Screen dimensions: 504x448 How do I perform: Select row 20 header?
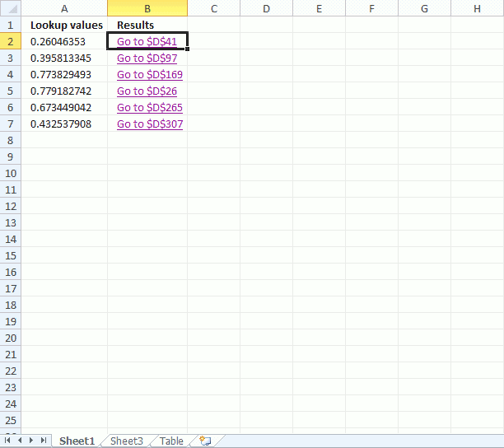(11, 338)
